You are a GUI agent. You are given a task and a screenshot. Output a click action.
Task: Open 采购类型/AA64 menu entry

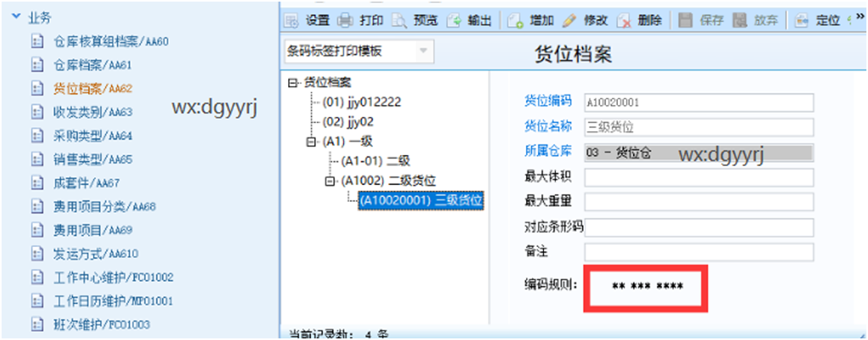click(93, 136)
